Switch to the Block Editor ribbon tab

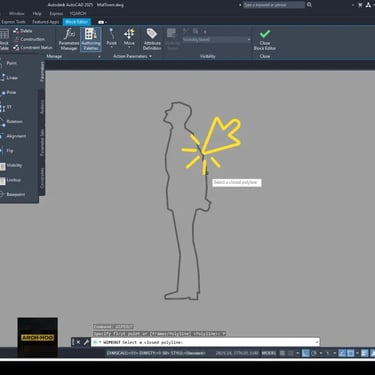[x=77, y=22]
